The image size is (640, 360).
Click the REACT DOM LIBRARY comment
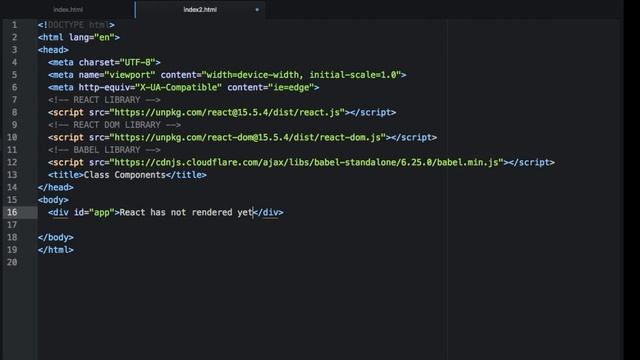tap(114, 125)
